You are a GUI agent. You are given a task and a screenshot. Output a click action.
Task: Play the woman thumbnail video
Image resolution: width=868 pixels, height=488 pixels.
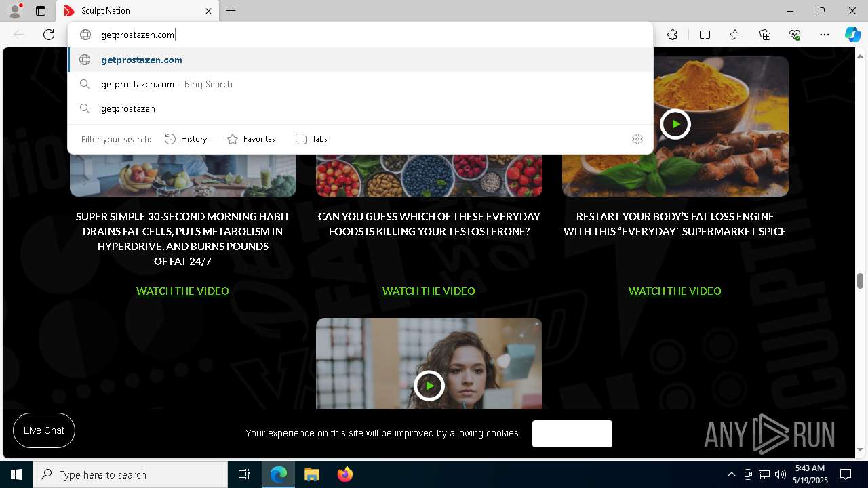click(x=429, y=386)
